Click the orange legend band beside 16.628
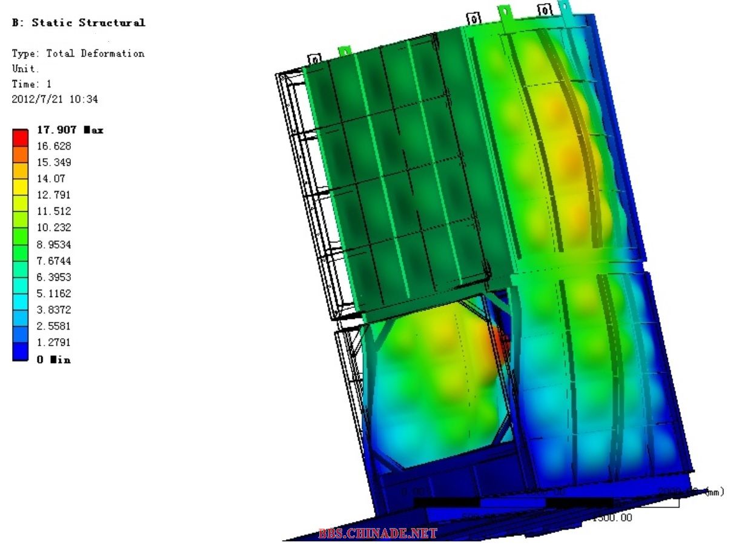Viewport: 756px width, 545px height. coord(20,154)
